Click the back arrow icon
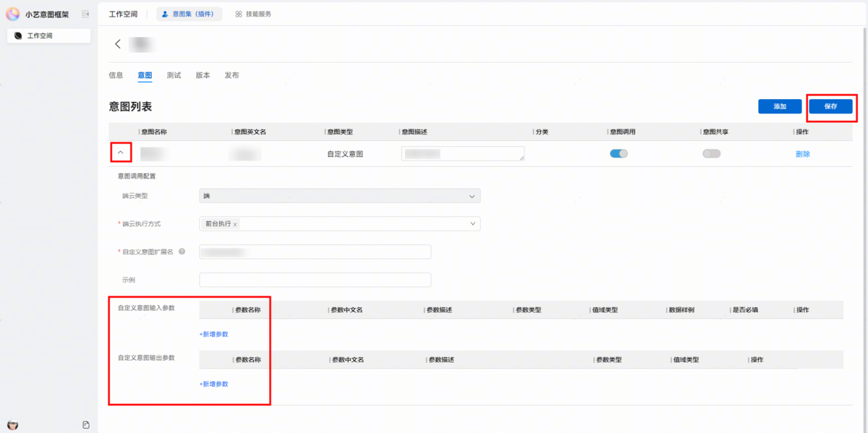The width and height of the screenshot is (868, 433). pyautogui.click(x=118, y=44)
